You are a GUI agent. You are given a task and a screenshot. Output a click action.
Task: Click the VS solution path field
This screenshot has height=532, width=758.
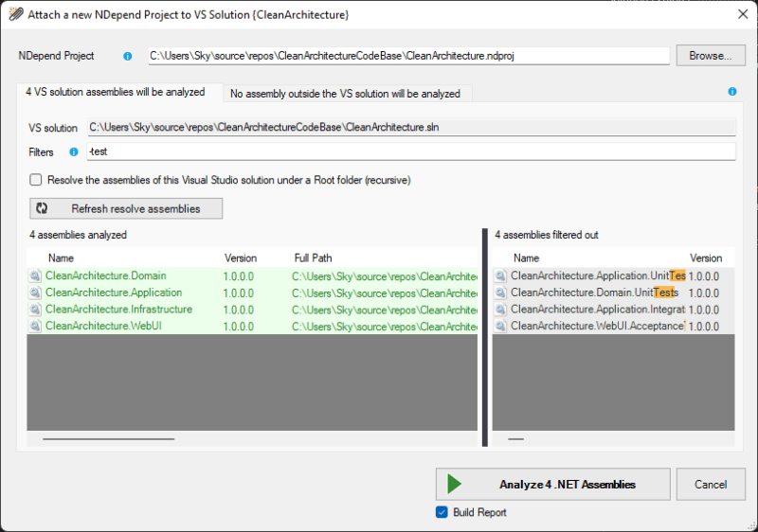pos(412,128)
